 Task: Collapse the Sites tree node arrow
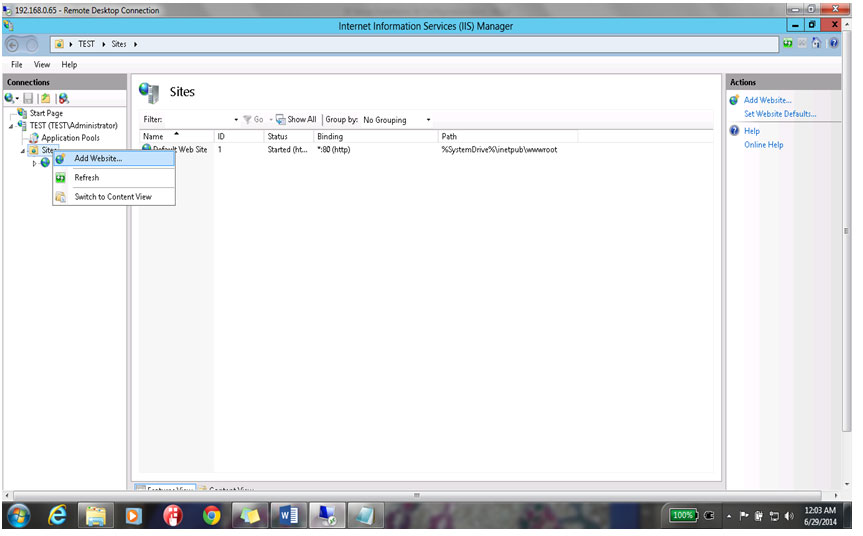[23, 151]
